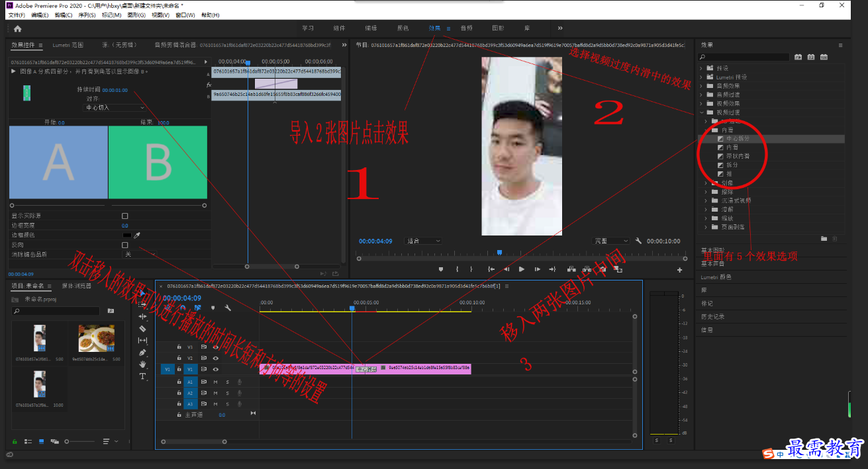This screenshot has height=469, width=868.
Task: Open the alignment dropdown showing 中心切入
Action: (115, 107)
